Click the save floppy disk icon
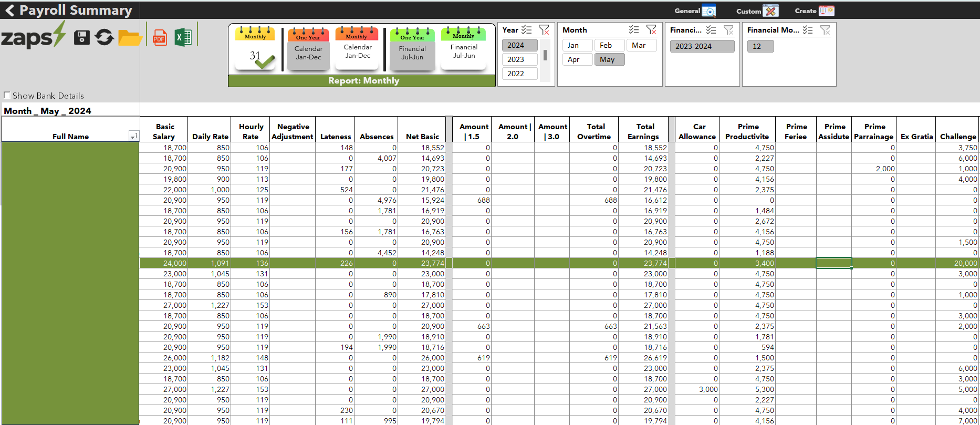Viewport: 980px width, 425px height. [81, 37]
